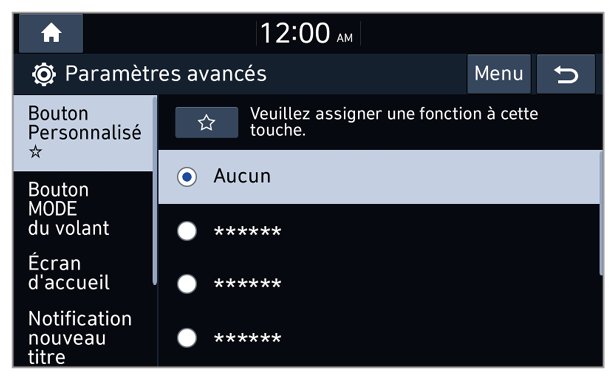The image size is (614, 378).
Task: Click the Aucun option row
Action: tap(379, 177)
